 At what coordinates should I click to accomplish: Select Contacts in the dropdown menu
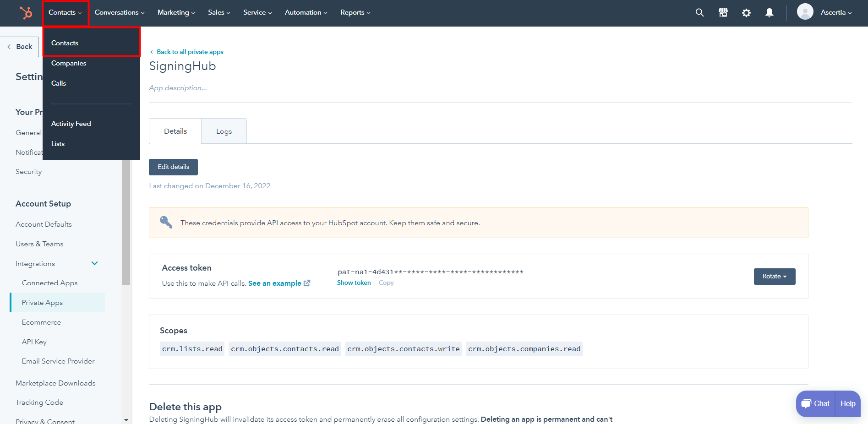(91, 43)
